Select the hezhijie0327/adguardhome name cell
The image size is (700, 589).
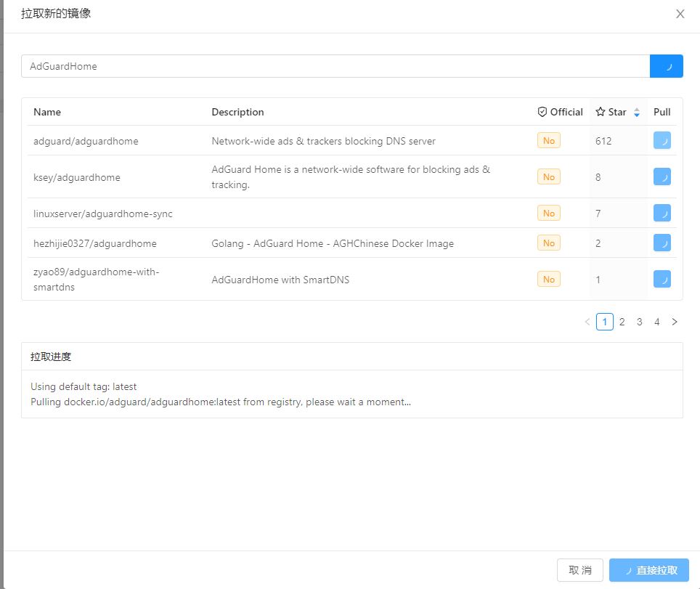95,243
